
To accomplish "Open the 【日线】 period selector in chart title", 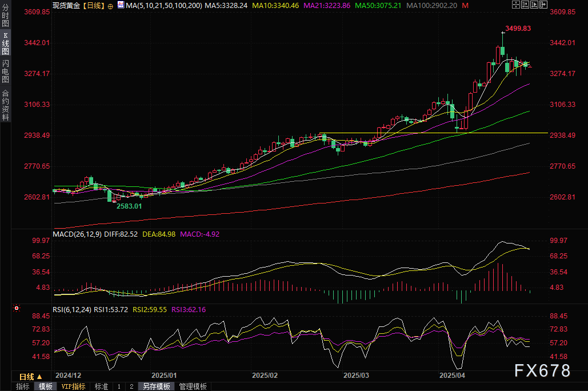I will 92,5.
